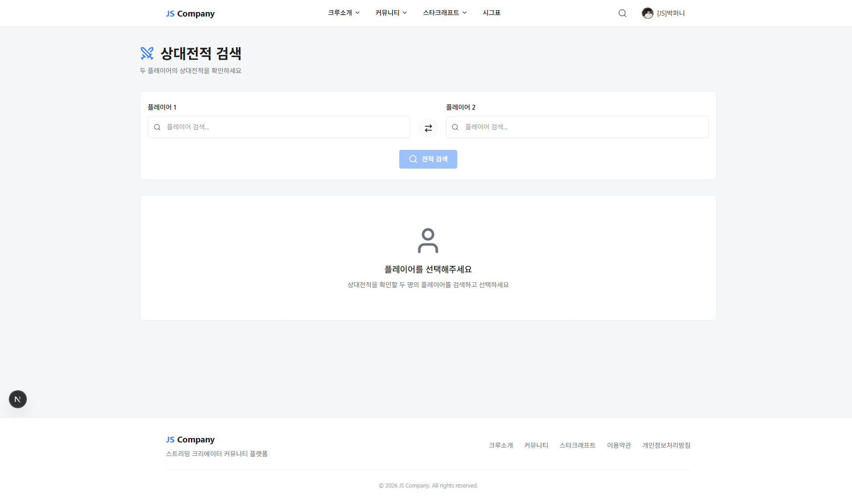The width and height of the screenshot is (852, 504).
Task: Click the footer 스타크래프트 link
Action: [577, 445]
